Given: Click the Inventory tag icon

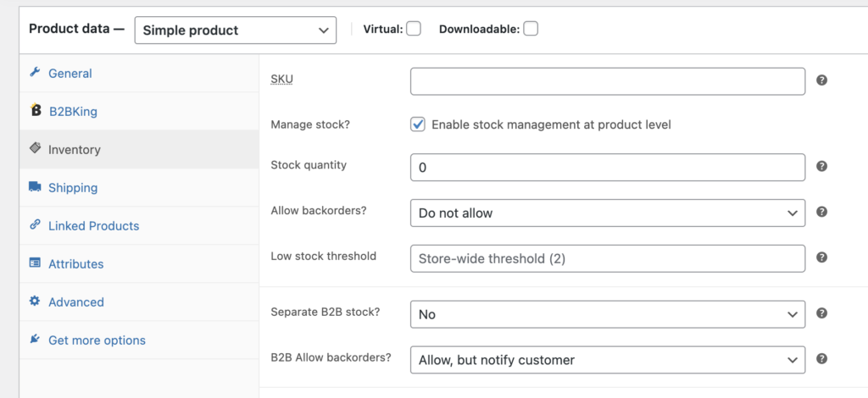Looking at the screenshot, I should 35,148.
